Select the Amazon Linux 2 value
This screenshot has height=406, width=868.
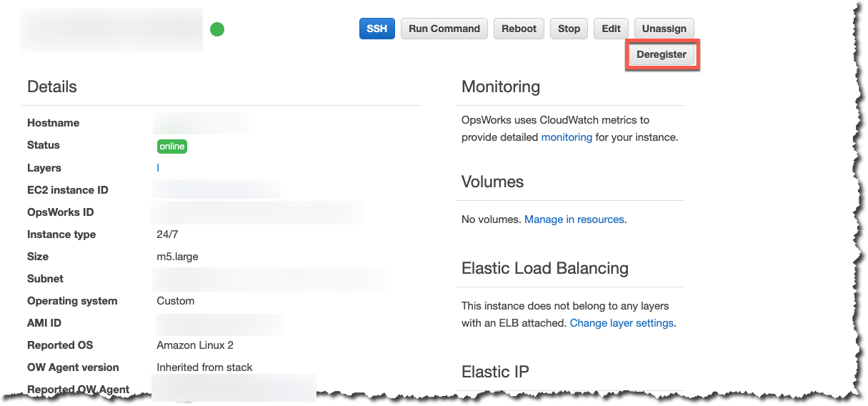pos(195,345)
